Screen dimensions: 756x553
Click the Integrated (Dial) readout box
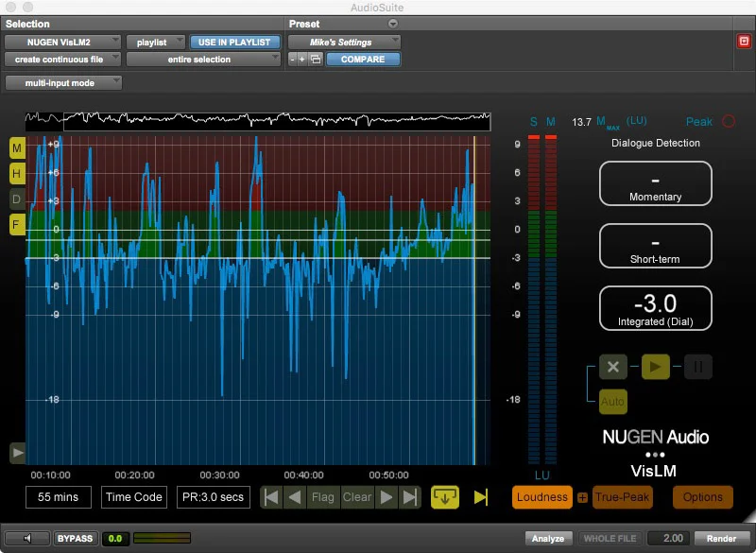point(656,308)
